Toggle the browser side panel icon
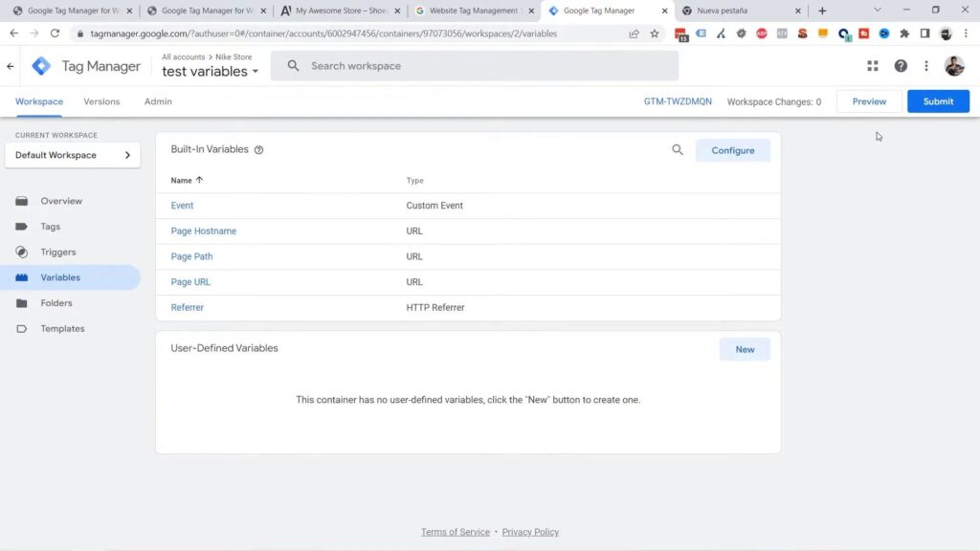 [925, 33]
